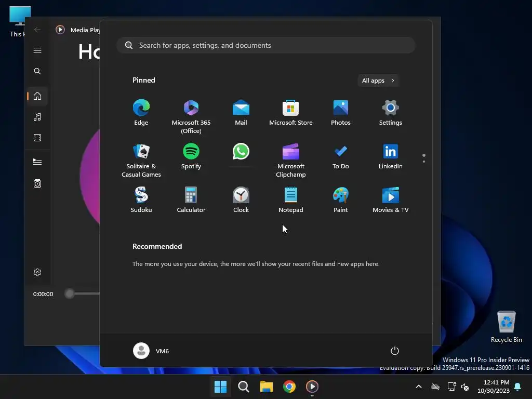532x399 pixels.
Task: Open OneDrive tray icon
Action: 435,387
